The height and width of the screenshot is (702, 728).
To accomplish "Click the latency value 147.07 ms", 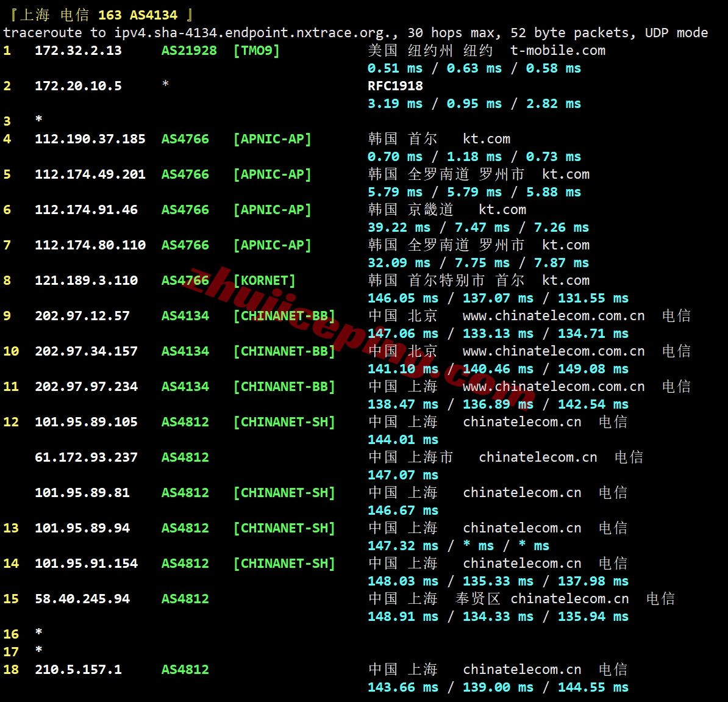I will (403, 475).
